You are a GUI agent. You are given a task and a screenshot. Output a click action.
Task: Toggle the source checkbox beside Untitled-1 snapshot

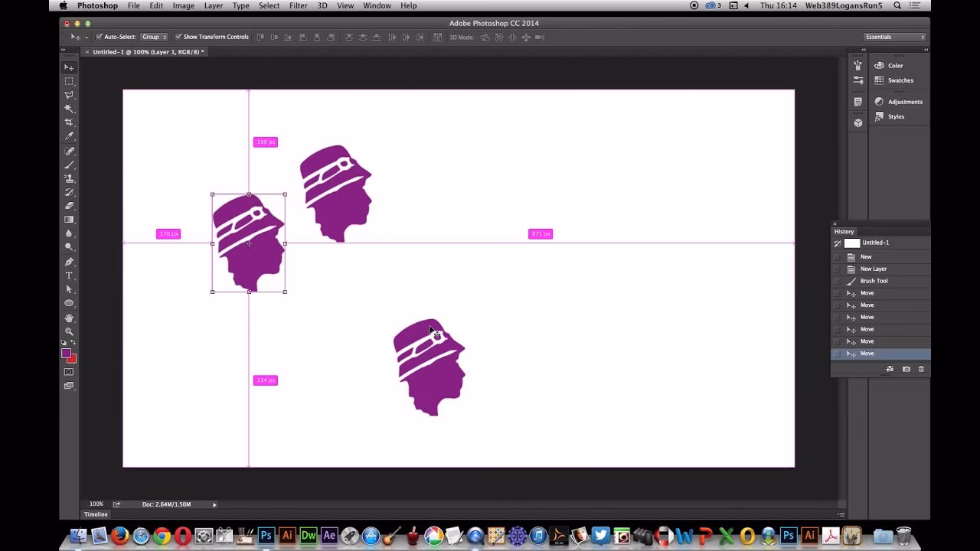(836, 243)
